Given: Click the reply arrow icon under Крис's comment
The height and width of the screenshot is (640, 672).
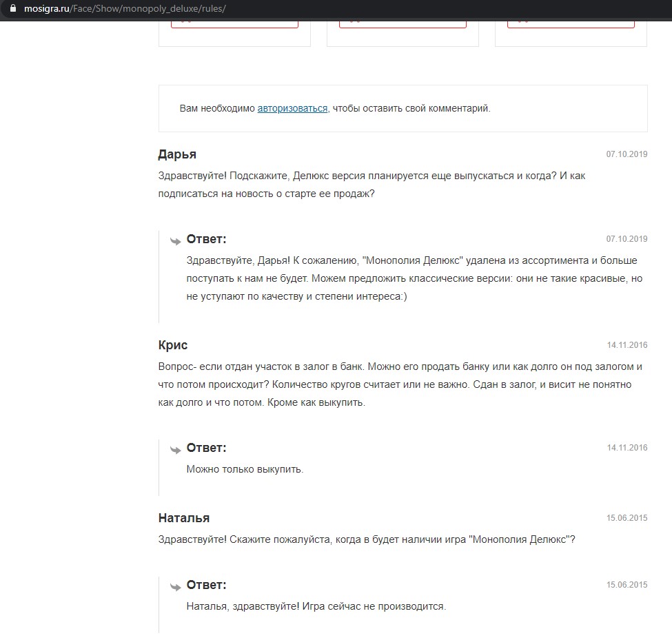Looking at the screenshot, I should point(176,449).
